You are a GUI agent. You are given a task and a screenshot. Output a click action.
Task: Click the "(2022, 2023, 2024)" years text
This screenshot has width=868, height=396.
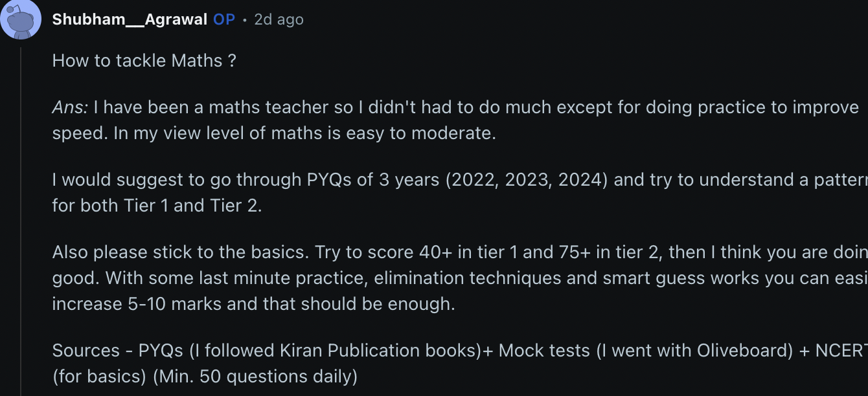coord(527,180)
